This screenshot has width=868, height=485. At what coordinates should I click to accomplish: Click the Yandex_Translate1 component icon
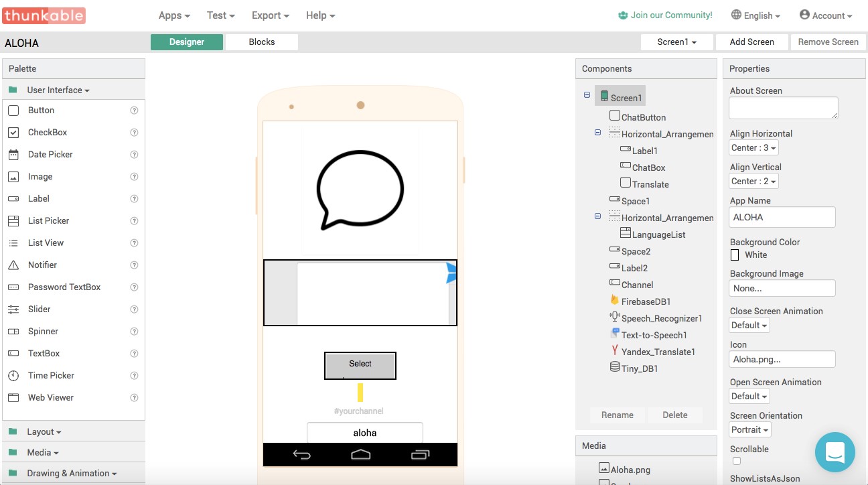click(x=614, y=351)
